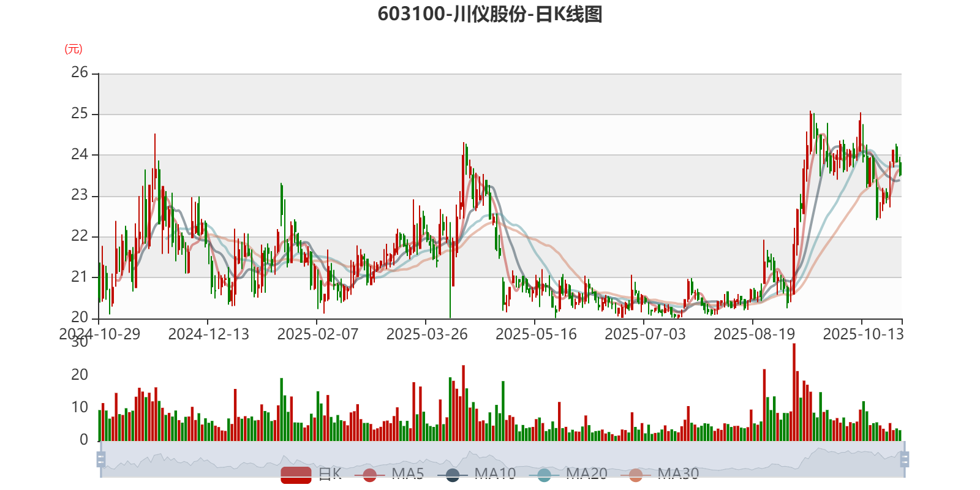Click the 0 volume axis label
The height and width of the screenshot is (490, 980).
tap(84, 440)
